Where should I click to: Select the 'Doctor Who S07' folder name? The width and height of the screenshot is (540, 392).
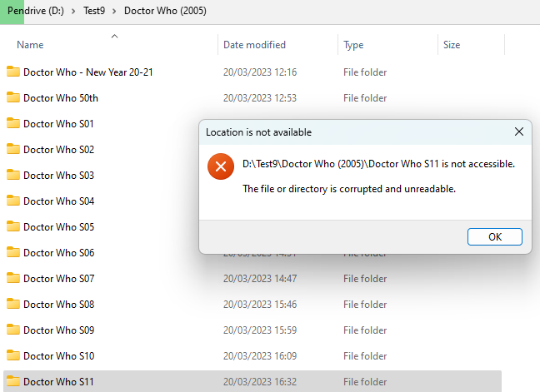coord(58,279)
